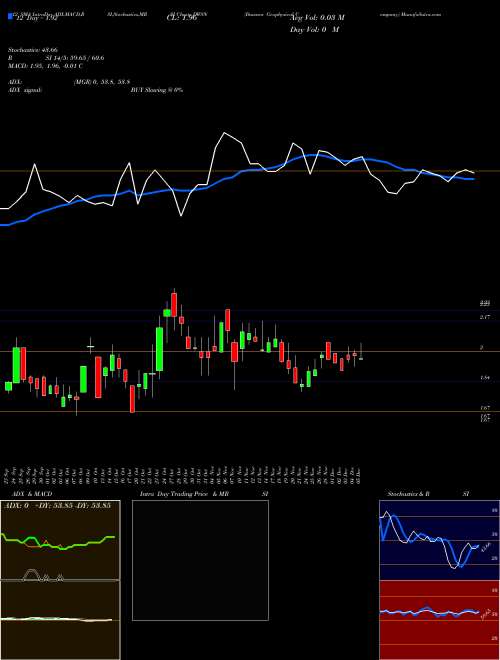The width and height of the screenshot is (500, 660).
Task: Click the 'Stochastics & R SI' panel title
Action: pyautogui.click(x=428, y=494)
